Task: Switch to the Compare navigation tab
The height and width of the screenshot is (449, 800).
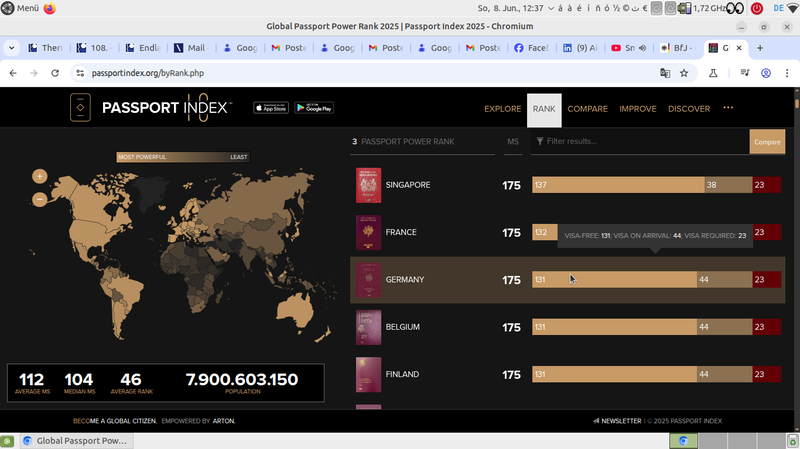Action: pos(587,109)
